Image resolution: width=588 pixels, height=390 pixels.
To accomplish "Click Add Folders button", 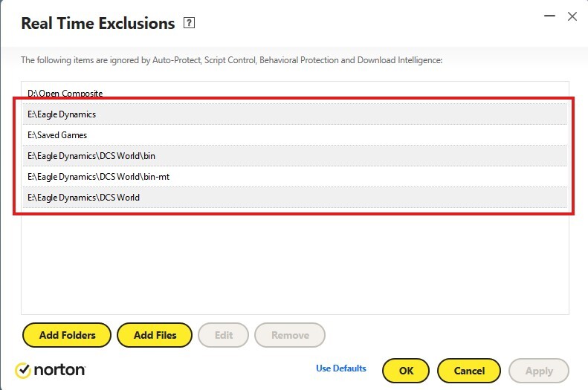I will click(67, 335).
